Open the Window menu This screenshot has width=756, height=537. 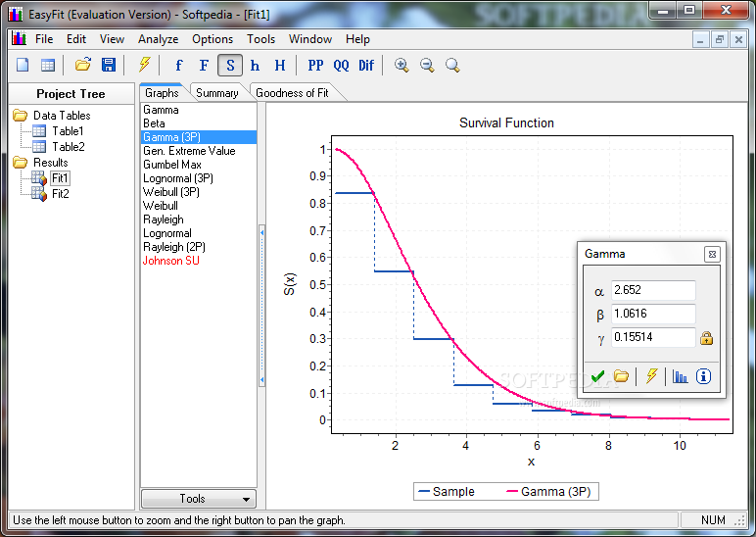coord(310,39)
